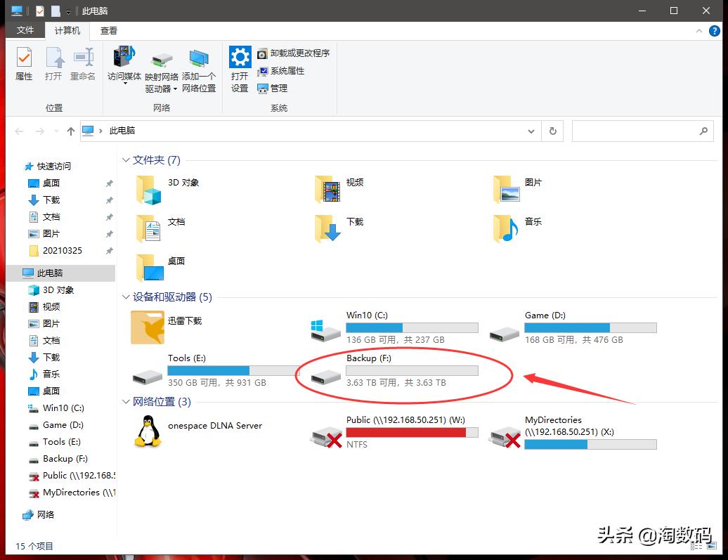This screenshot has height=560, width=728.
Task: Click quick access toolbar properties icon
Action: click(40, 11)
